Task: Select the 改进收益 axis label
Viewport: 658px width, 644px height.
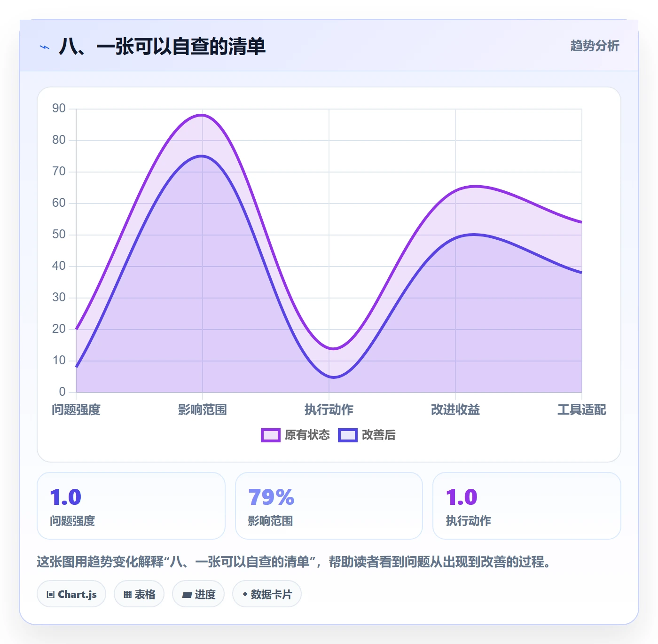Action: pyautogui.click(x=455, y=410)
